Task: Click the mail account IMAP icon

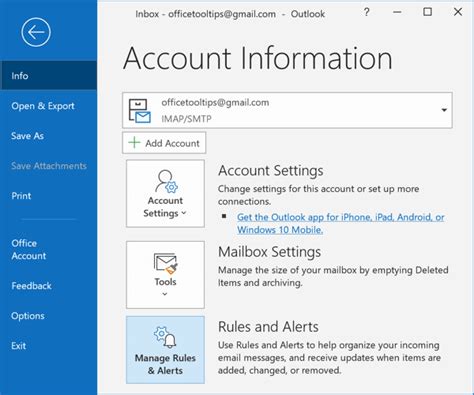Action: [x=140, y=111]
